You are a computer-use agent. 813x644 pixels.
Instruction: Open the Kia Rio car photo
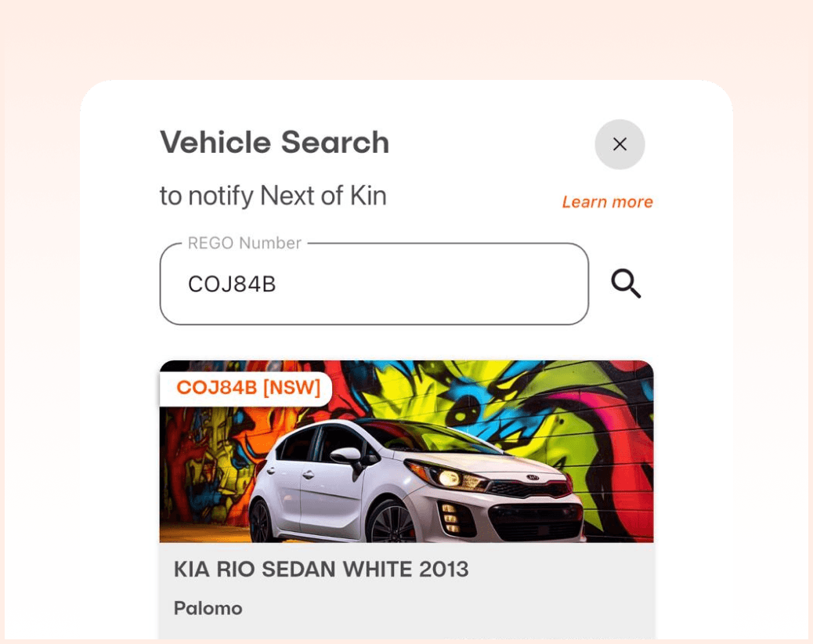click(x=406, y=451)
